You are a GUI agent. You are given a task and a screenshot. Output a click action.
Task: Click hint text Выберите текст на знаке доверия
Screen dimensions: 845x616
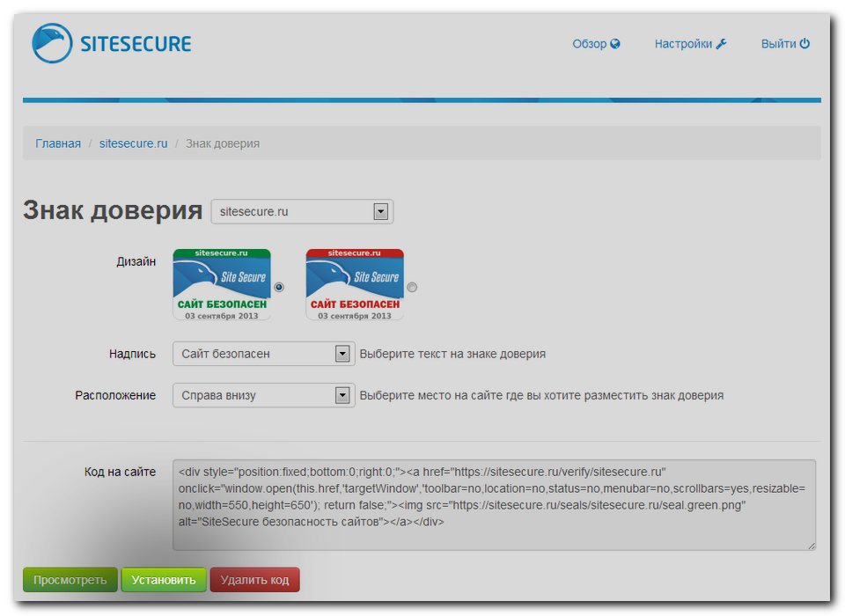[452, 354]
